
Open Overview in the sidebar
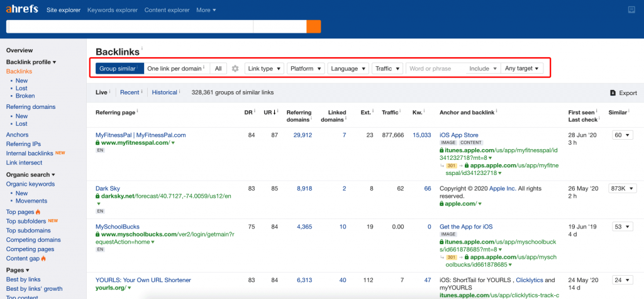(19, 50)
